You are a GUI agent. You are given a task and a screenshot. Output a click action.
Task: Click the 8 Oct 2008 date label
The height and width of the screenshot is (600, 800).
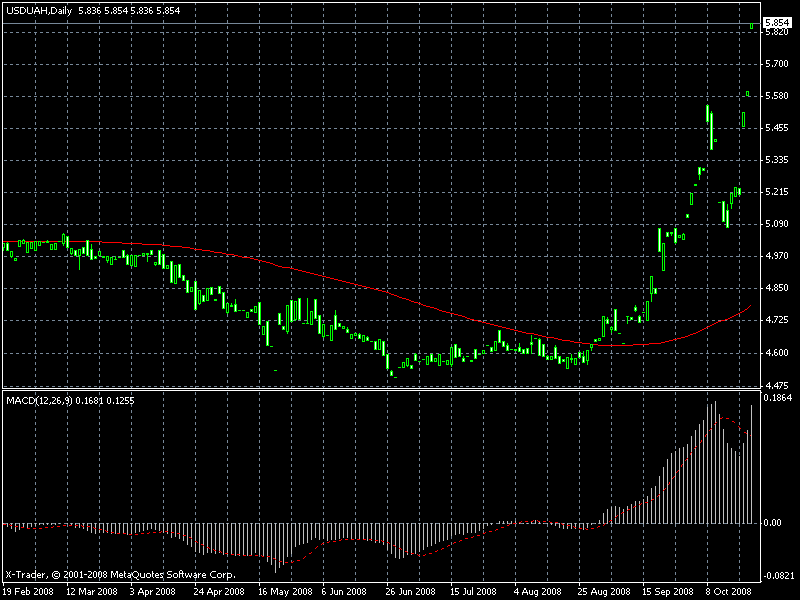click(729, 592)
